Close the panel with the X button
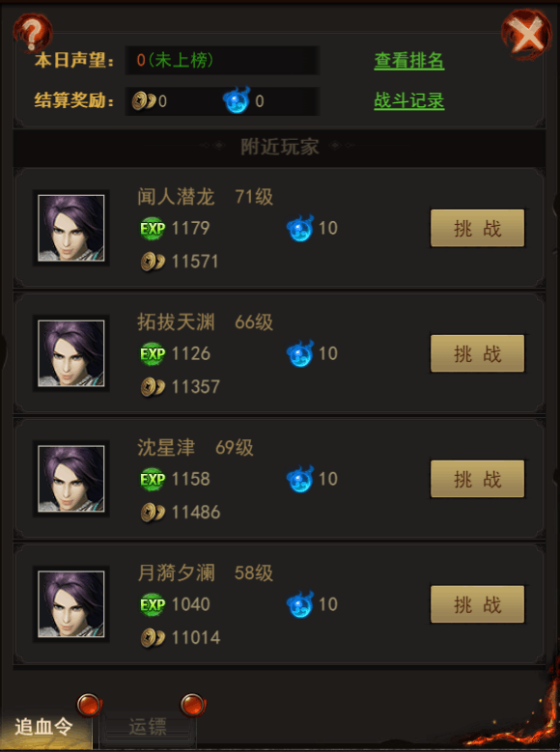 pos(526,35)
